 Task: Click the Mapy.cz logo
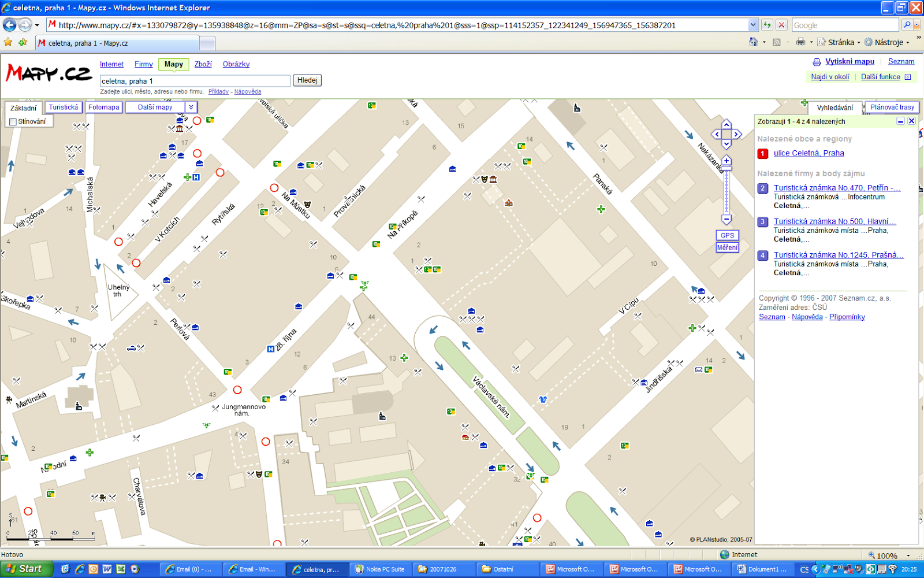coord(49,73)
